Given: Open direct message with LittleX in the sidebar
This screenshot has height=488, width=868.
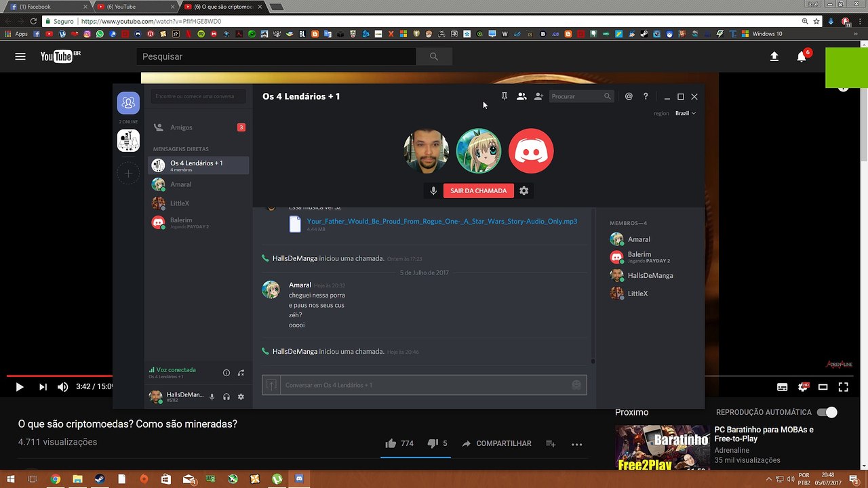Looking at the screenshot, I should click(199, 203).
